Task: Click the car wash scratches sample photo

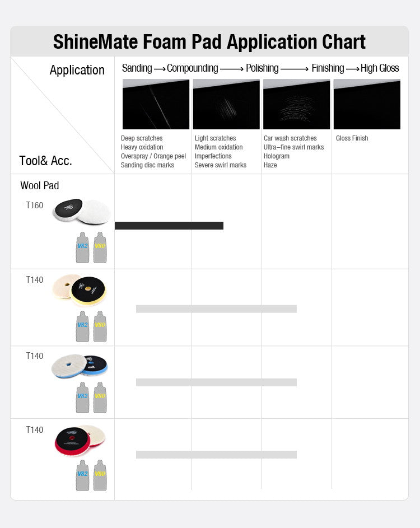Action: (297, 104)
